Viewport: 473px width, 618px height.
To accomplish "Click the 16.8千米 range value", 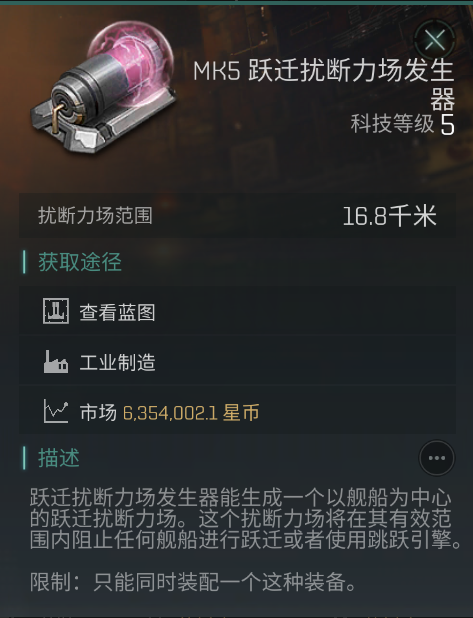I will [x=389, y=216].
